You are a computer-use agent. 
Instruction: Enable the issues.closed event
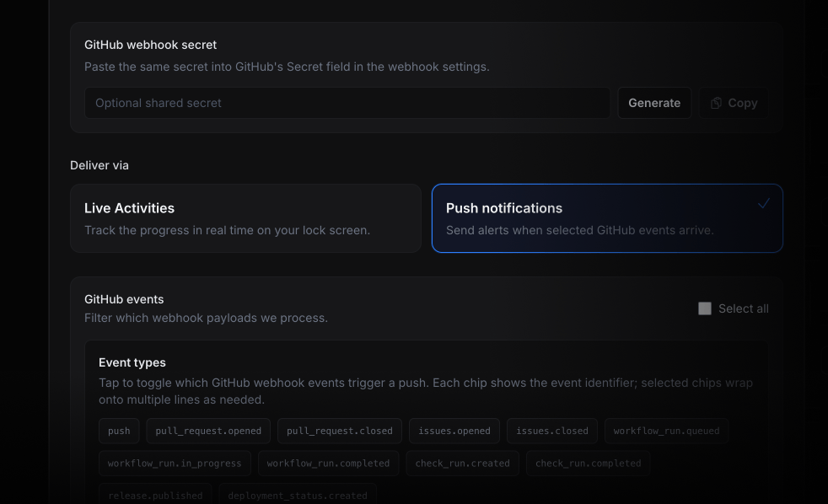coord(552,431)
